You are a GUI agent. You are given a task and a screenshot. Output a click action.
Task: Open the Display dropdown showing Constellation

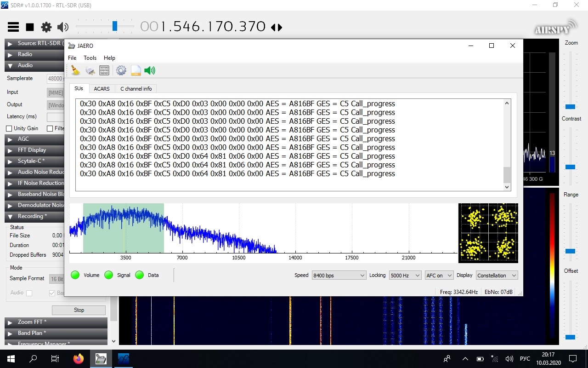(x=497, y=276)
